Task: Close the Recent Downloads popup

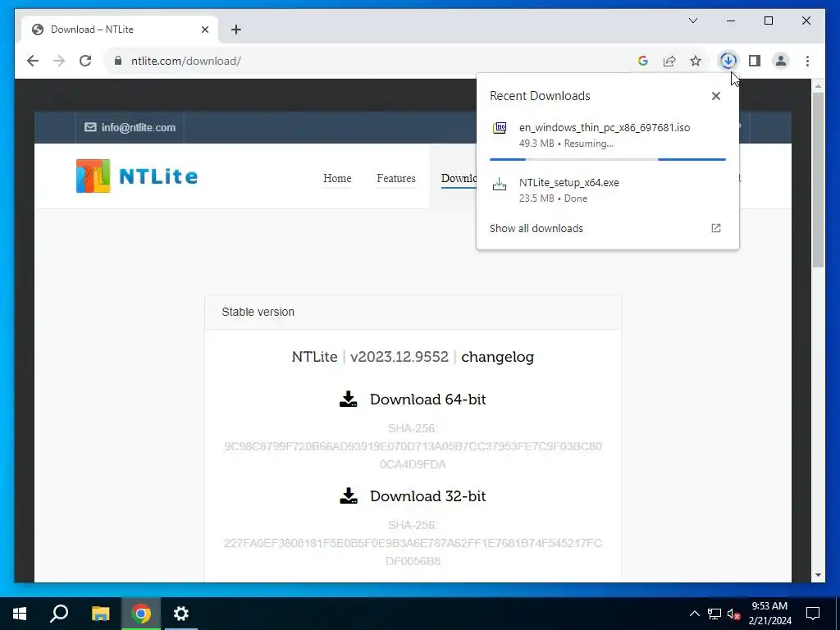Action: pos(715,96)
